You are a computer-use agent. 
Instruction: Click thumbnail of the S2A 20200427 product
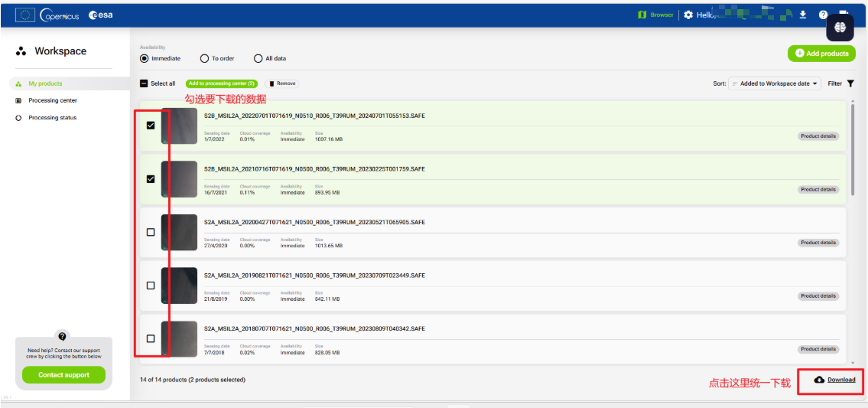(x=179, y=232)
